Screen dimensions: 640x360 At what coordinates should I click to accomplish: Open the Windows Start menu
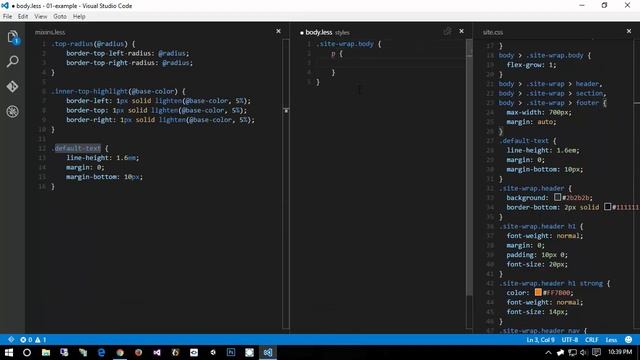[x=8, y=352]
